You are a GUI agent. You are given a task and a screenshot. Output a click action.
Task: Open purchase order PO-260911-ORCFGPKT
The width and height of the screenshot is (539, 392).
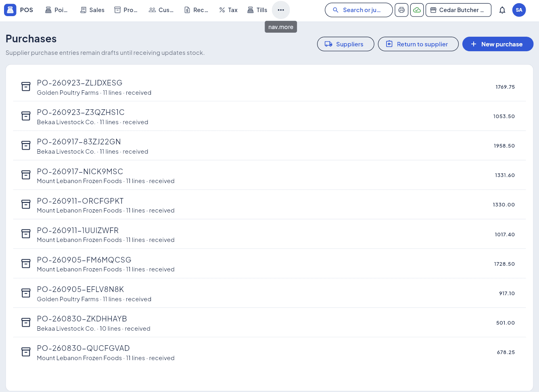pyautogui.click(x=269, y=204)
